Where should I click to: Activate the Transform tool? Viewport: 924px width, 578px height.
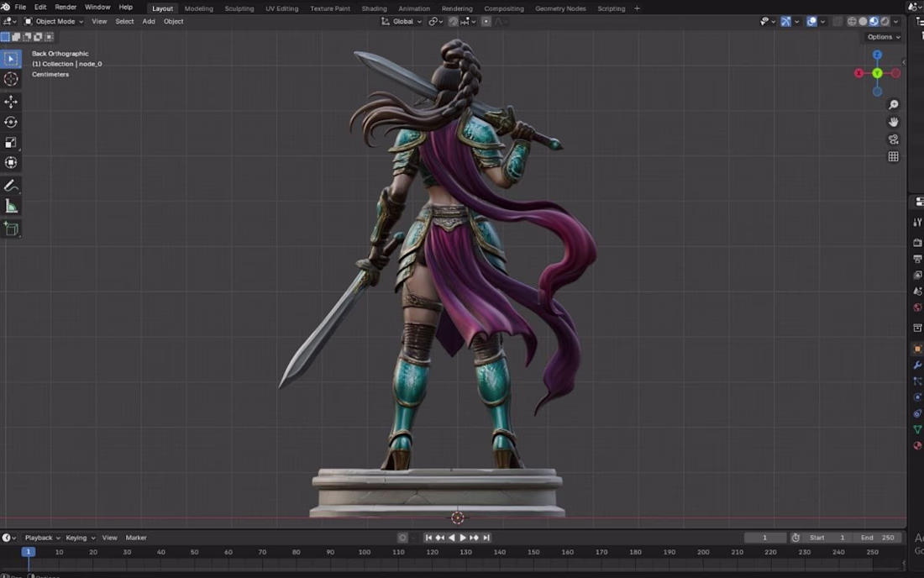11,162
